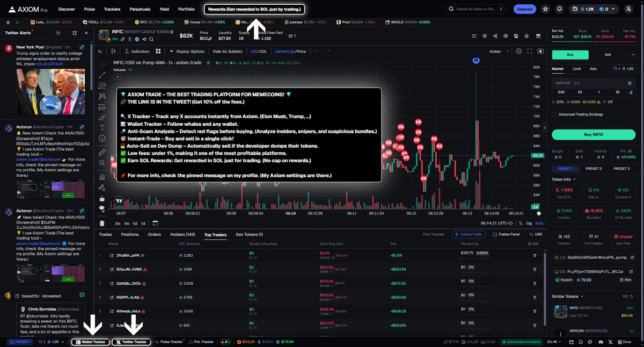Select the Sell side button
Screen dimensions: 644x347
tap(608, 54)
